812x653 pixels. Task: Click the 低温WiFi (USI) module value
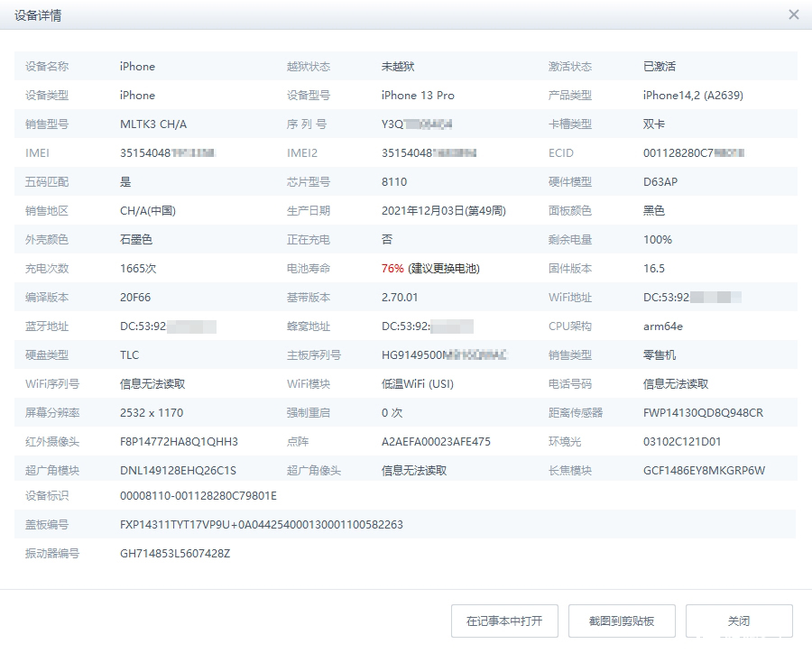tap(418, 384)
